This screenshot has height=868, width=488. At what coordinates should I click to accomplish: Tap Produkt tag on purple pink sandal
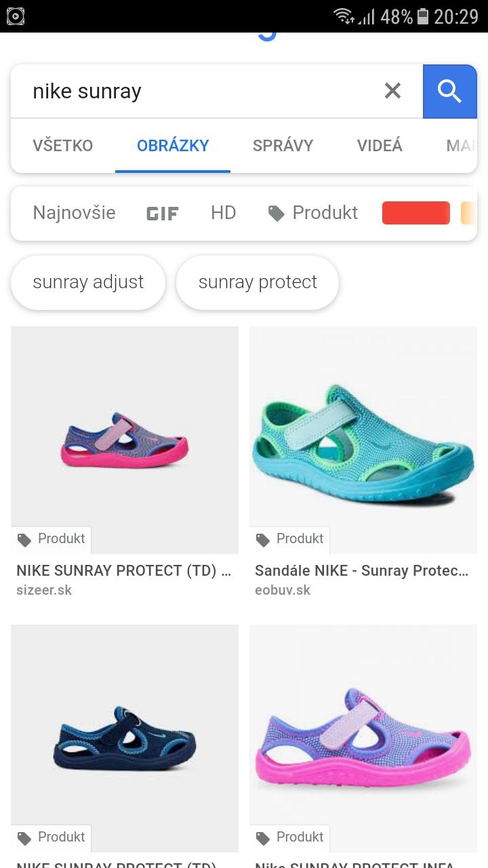290,837
